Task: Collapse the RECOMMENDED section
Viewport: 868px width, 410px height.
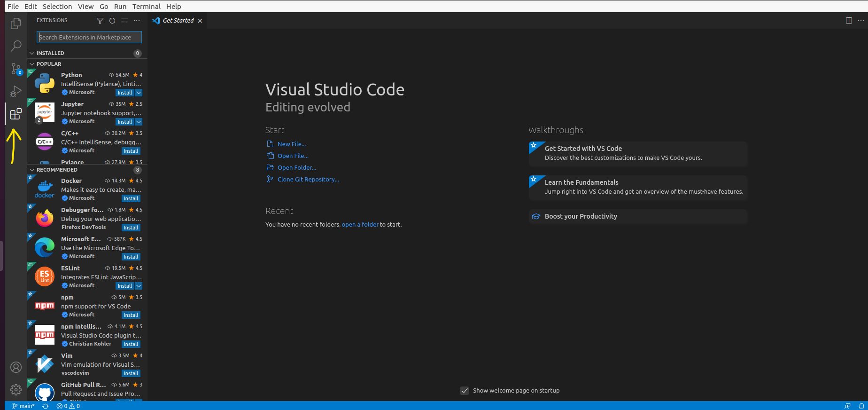Action: (87, 170)
